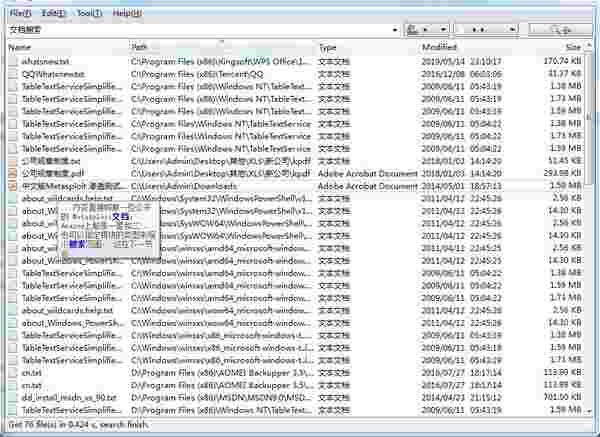Expand the dropdown arrow right of the file-type filter
Viewport: 600px width, 437px height.
[x=443, y=29]
